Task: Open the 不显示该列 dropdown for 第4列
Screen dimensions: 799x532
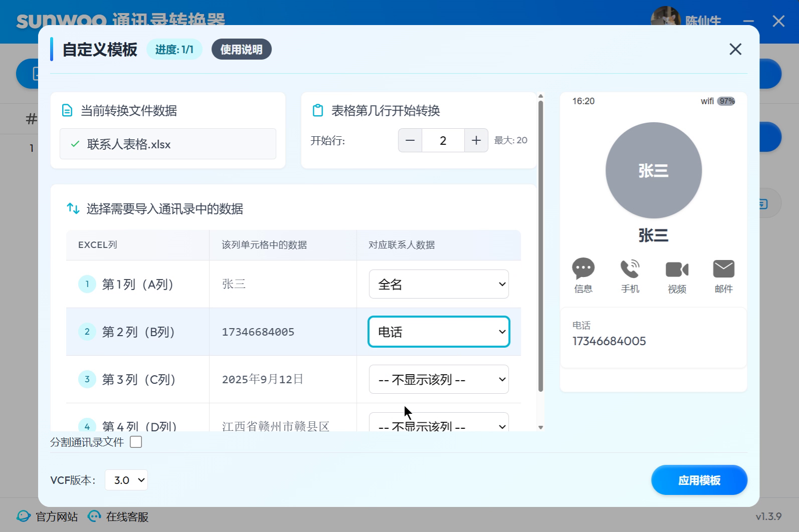Action: (439, 422)
